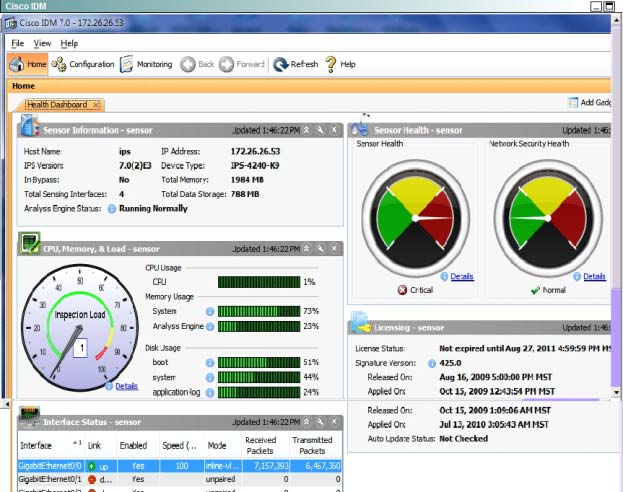This screenshot has width=623, height=492.
Task: Open Network Security Health Details link
Action: 594,277
